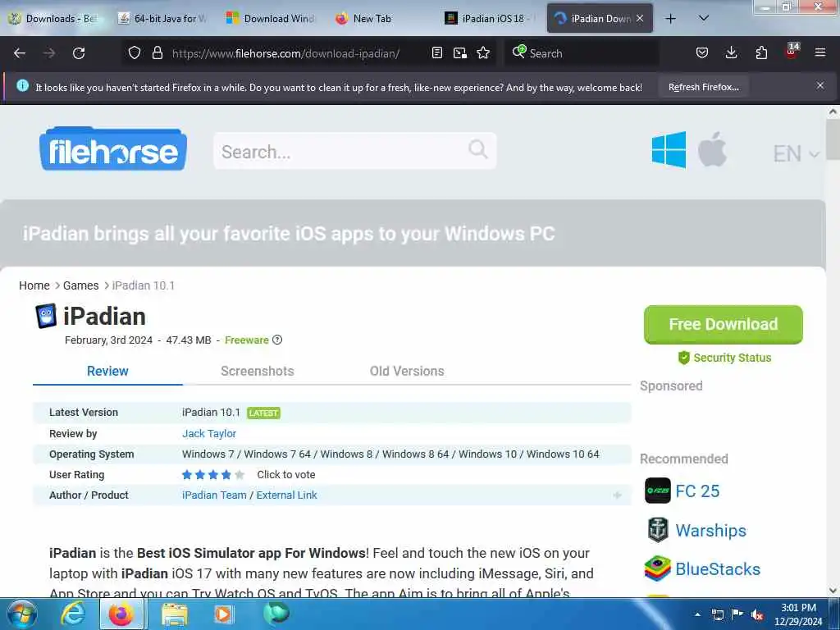Click the filehorse logo

click(113, 149)
